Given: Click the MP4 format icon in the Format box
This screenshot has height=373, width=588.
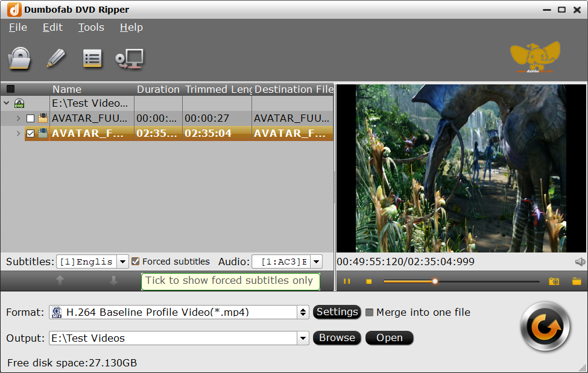Looking at the screenshot, I should coord(57,312).
